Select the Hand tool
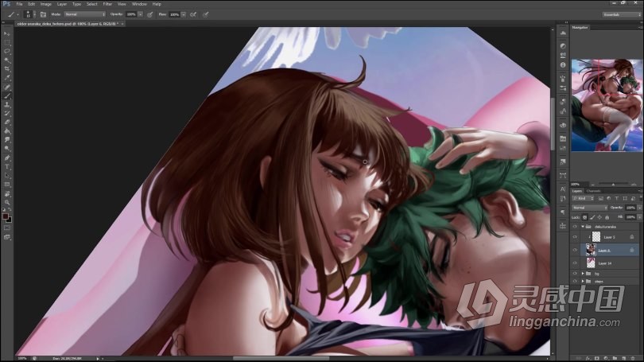 pyautogui.click(x=7, y=193)
